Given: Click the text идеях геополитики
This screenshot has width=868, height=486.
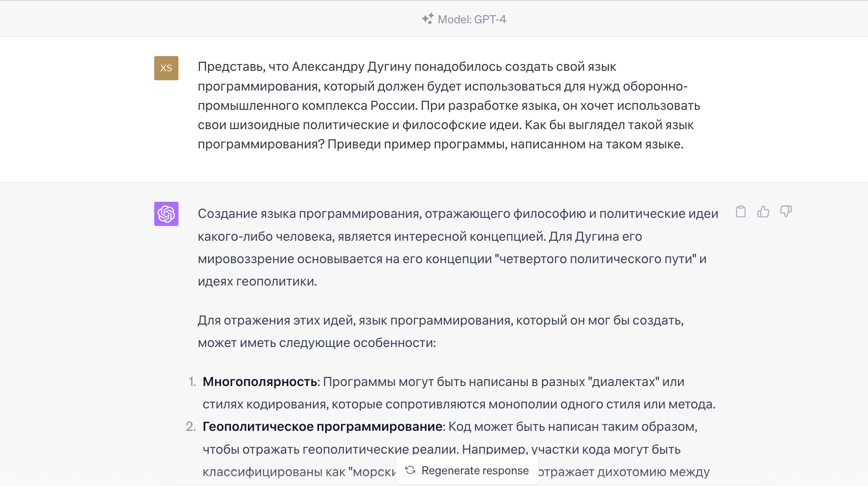Looking at the screenshot, I should pos(257,282).
